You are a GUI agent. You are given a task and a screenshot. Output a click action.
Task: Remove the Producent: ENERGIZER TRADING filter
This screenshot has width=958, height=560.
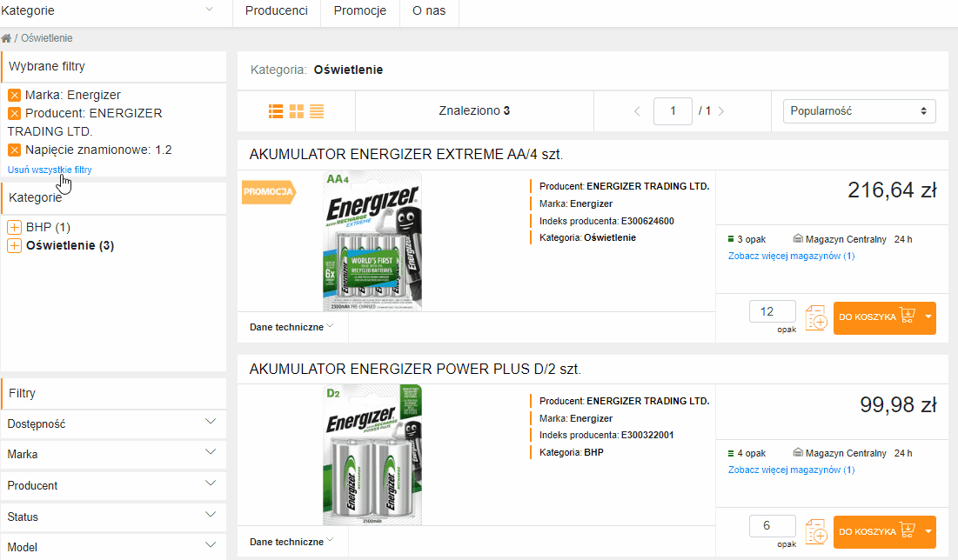(15, 114)
